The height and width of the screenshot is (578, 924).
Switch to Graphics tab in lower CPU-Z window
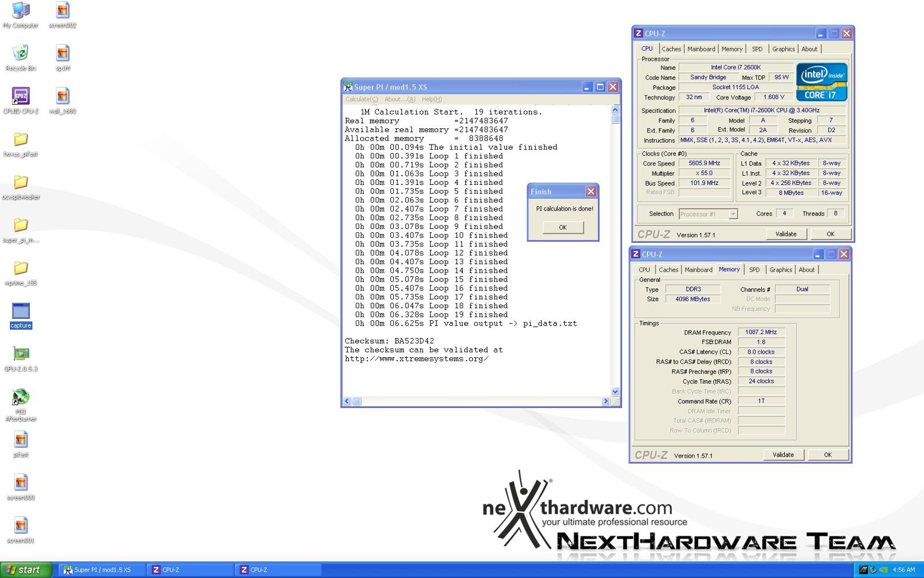click(781, 270)
